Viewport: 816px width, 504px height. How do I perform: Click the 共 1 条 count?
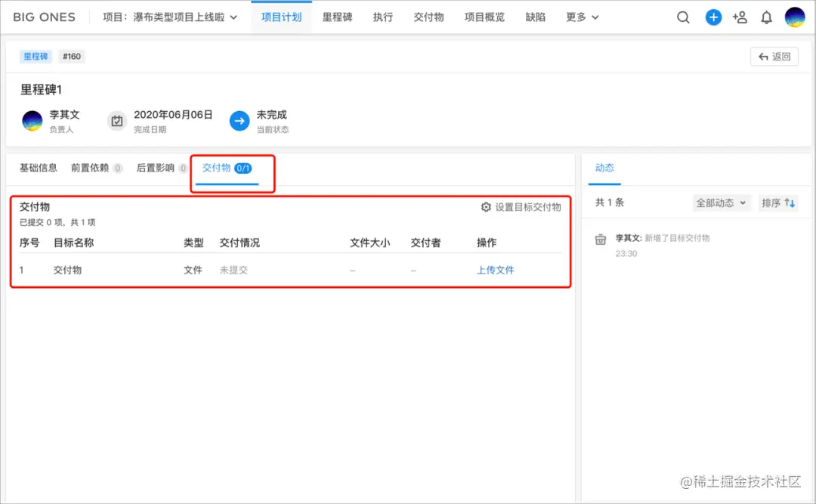[610, 203]
